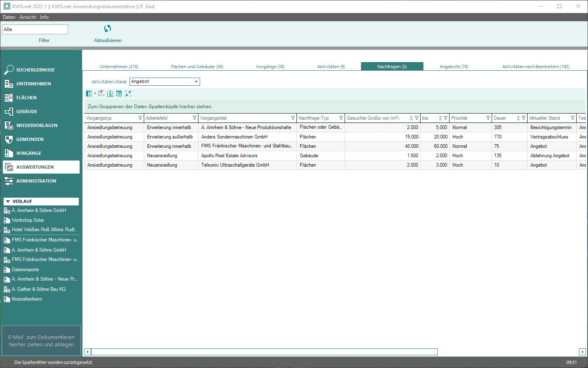This screenshot has height=368, width=588.
Task: Click the Ablehnung Angebot status cell
Action: (x=552, y=156)
